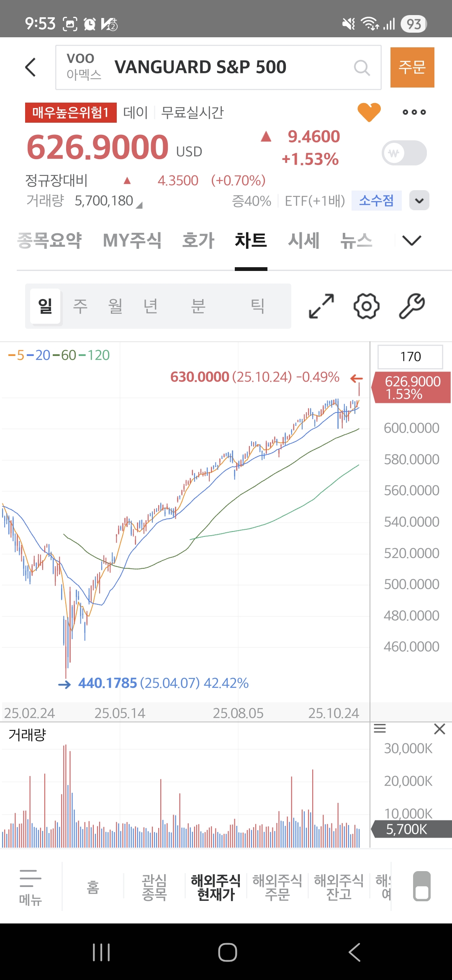The image size is (452, 980).
Task: Close the volume panel with X
Action: point(439,729)
